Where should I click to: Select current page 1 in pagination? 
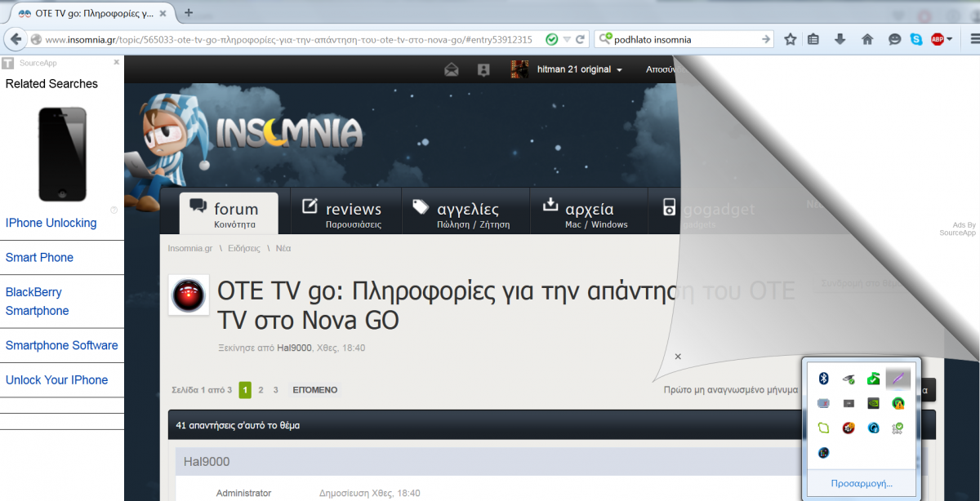pyautogui.click(x=245, y=390)
